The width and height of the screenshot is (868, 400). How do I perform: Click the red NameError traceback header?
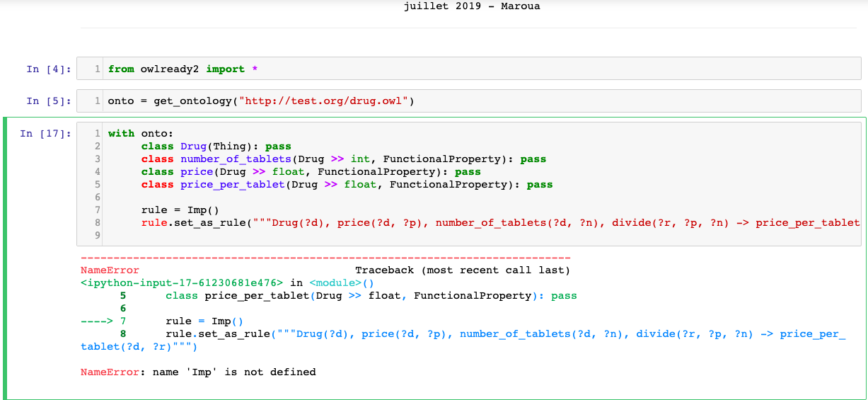(x=110, y=270)
